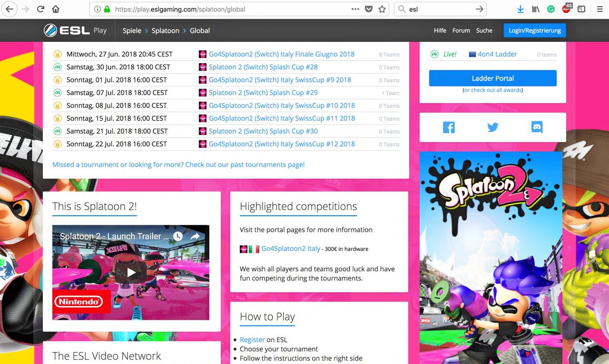Viewport: 609px width, 364px height.
Task: Open the Forum menu link
Action: pos(461,30)
